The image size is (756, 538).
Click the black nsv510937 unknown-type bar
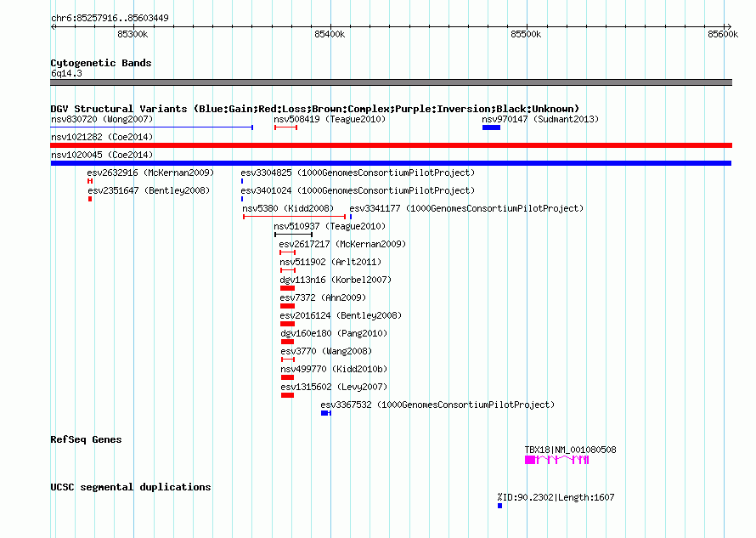(294, 235)
